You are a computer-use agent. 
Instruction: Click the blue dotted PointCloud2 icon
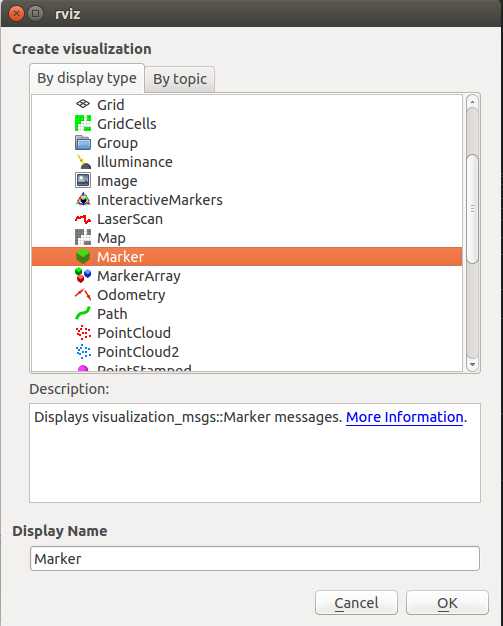[x=83, y=351]
